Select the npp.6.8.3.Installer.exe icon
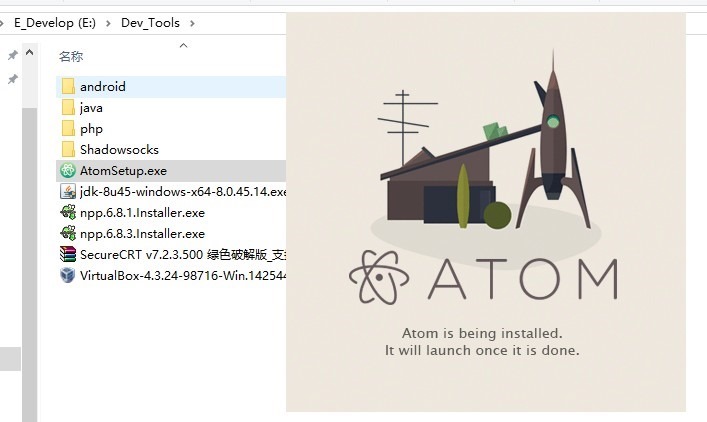 click(68, 234)
